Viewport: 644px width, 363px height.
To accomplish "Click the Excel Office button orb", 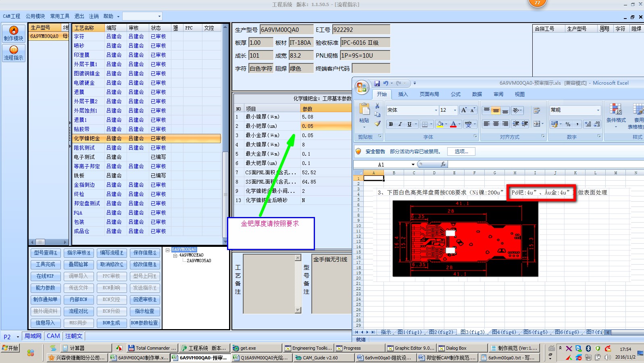I will pos(362,87).
